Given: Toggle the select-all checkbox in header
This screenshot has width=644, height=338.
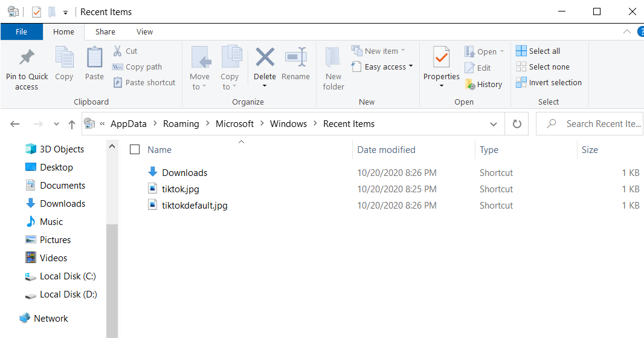Looking at the screenshot, I should tap(135, 149).
